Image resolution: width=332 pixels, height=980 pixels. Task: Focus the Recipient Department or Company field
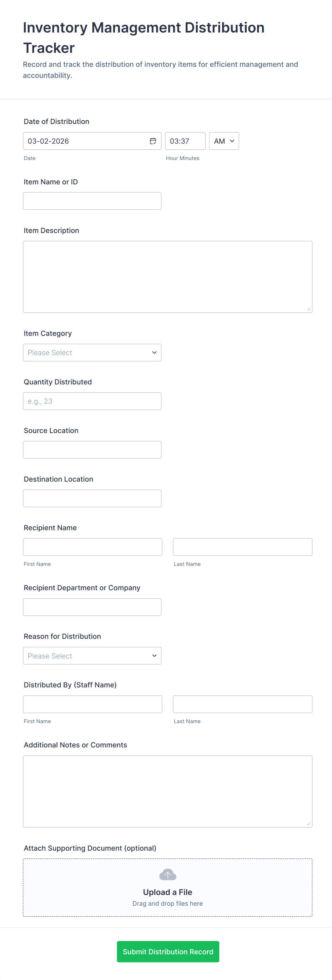tap(92, 607)
